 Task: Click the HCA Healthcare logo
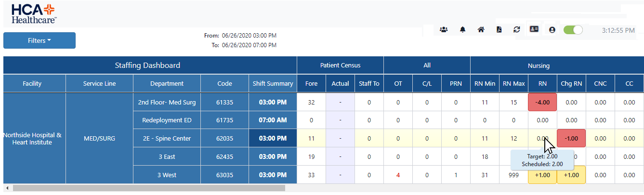[34, 13]
